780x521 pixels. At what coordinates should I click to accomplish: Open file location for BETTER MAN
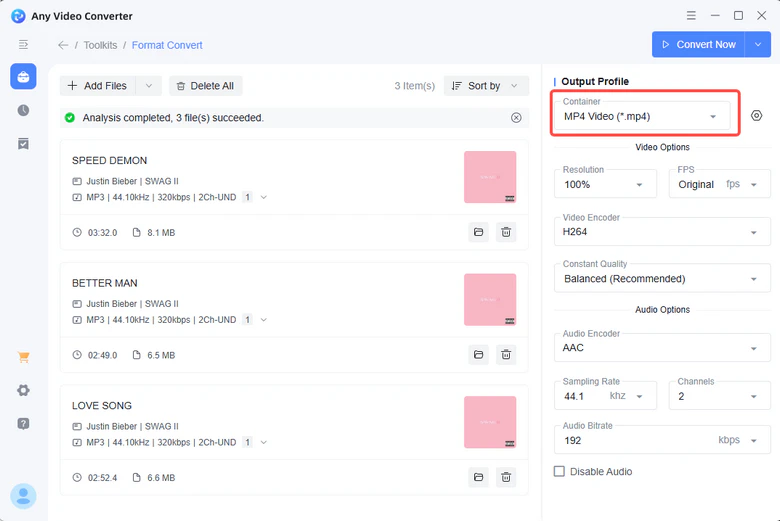(479, 354)
